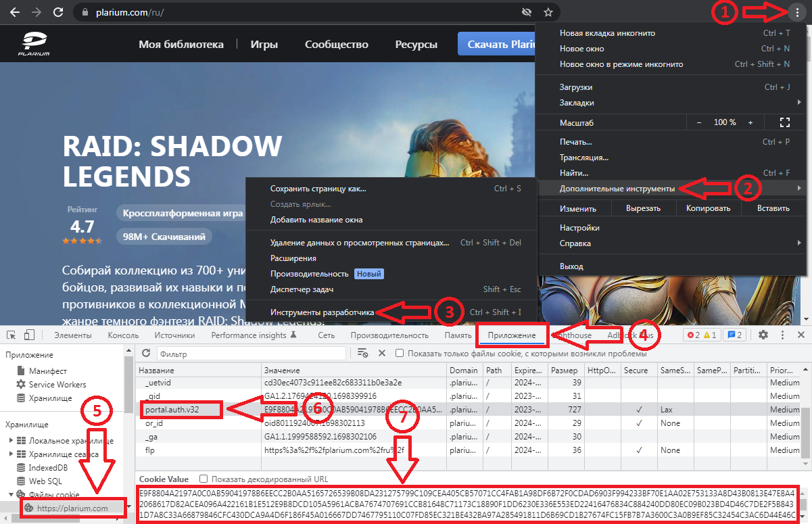Open Downloads from the Chrome menu
Image resolution: width=812 pixels, height=524 pixels.
[x=672, y=87]
